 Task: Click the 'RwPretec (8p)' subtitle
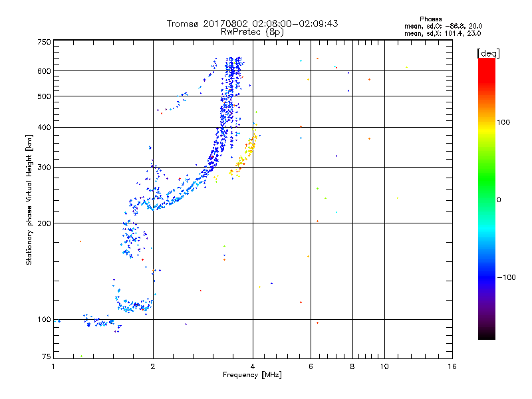tap(252, 32)
